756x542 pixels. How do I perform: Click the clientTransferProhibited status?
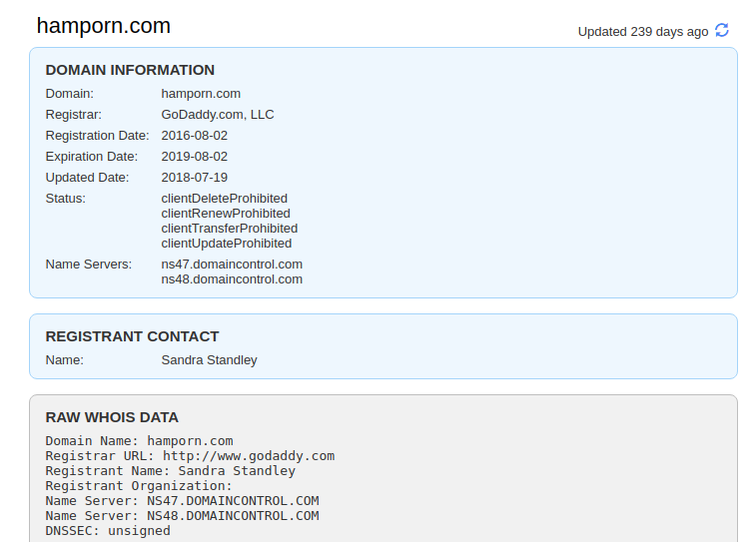pyautogui.click(x=230, y=229)
